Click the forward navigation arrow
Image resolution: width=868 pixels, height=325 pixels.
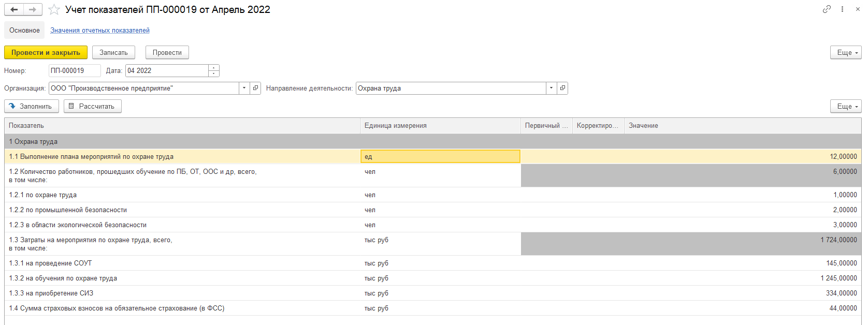33,9
